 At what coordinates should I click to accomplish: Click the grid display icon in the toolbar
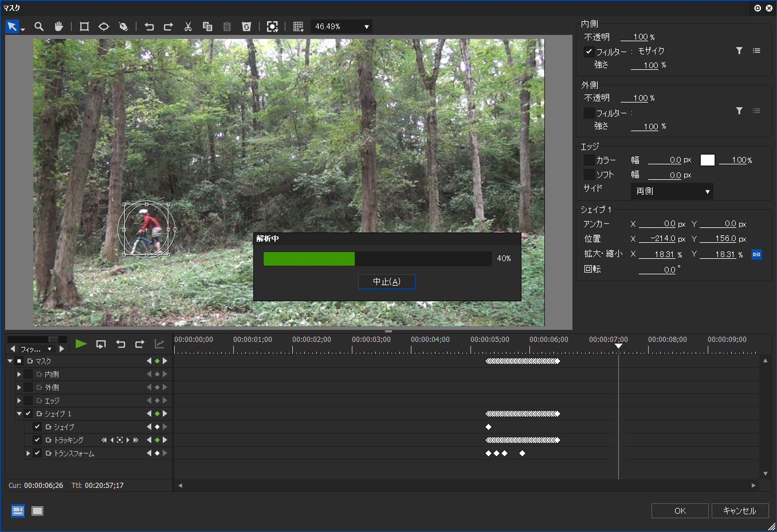(x=298, y=26)
